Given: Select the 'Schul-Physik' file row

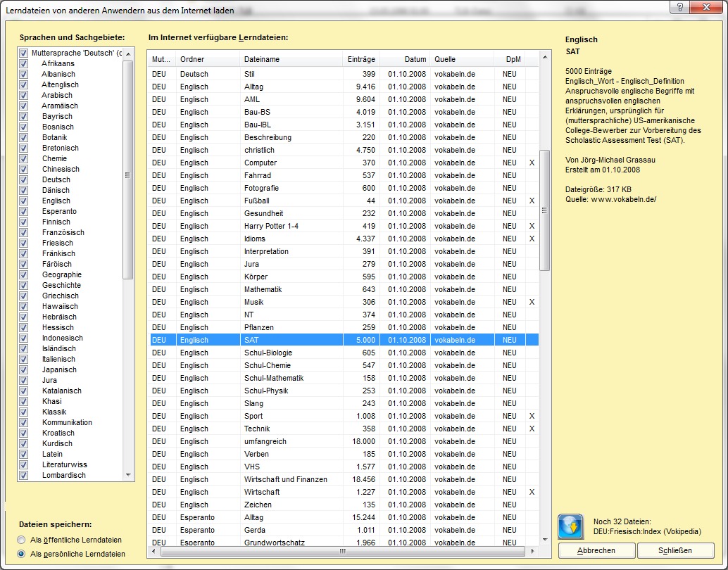Looking at the screenshot, I should 344,391.
